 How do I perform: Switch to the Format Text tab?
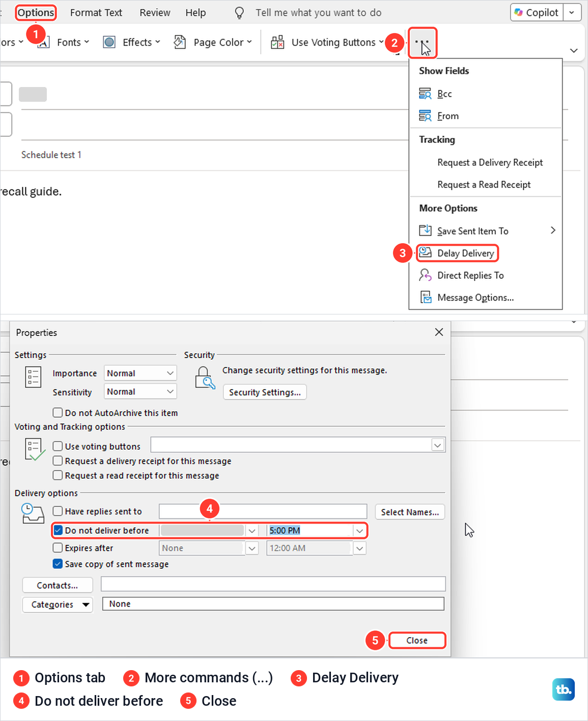pyautogui.click(x=96, y=13)
